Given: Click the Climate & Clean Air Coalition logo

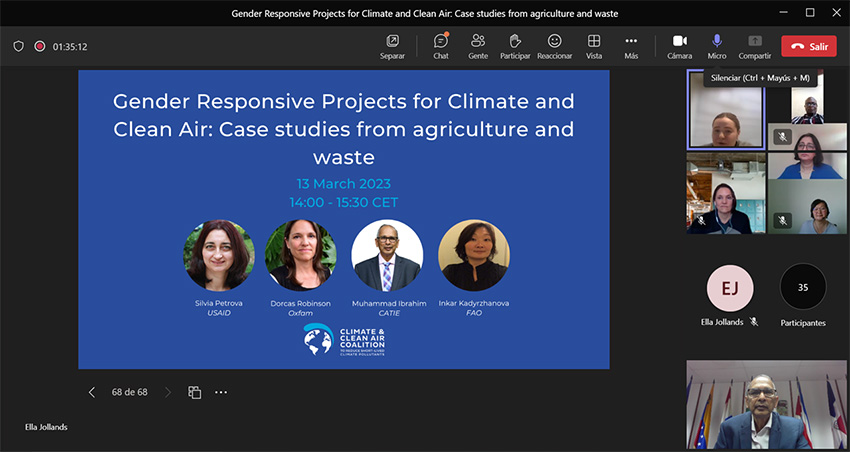Looking at the screenshot, I should pos(344,340).
